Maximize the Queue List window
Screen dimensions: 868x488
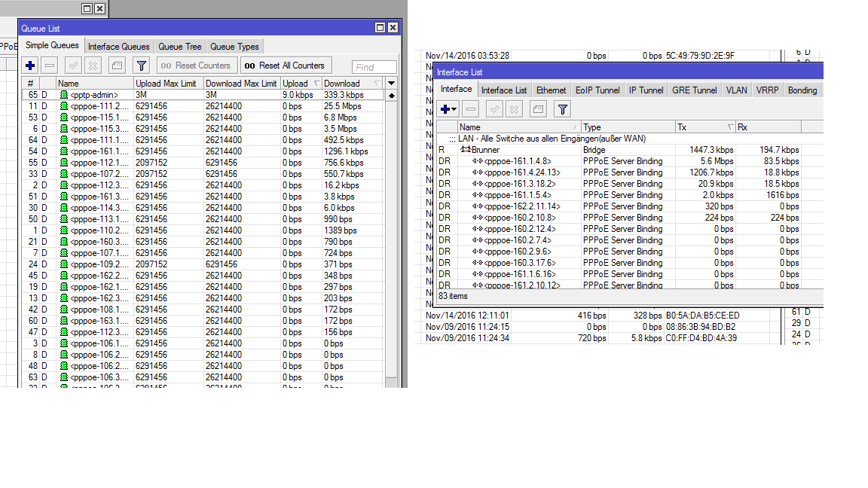tap(380, 28)
